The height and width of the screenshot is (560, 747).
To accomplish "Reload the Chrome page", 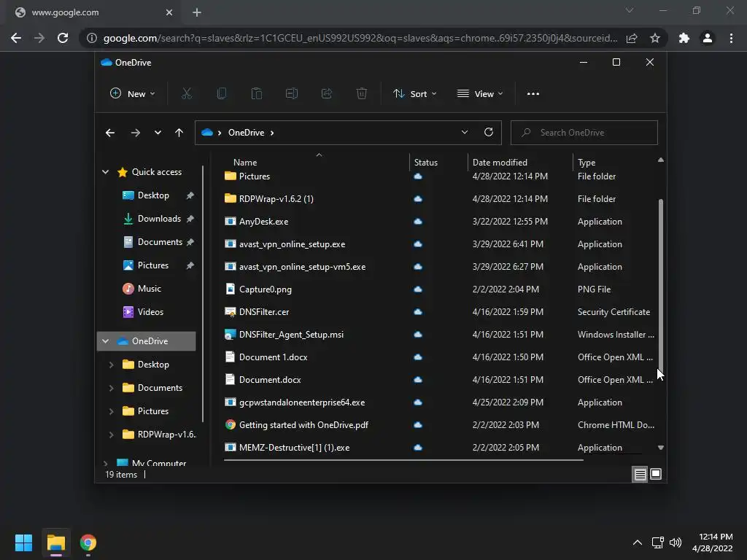I will 63,38.
